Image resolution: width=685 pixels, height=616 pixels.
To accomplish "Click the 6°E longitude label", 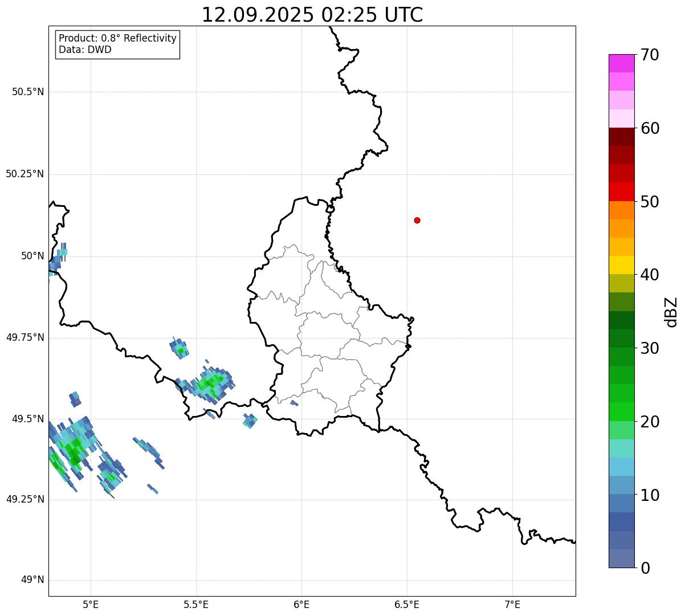I will 301,605.
